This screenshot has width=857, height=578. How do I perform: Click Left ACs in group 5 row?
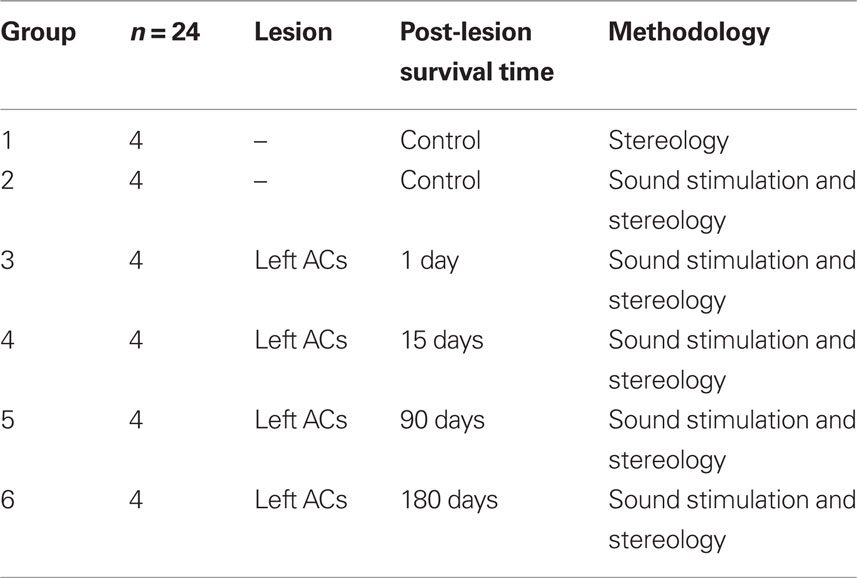pyautogui.click(x=301, y=420)
